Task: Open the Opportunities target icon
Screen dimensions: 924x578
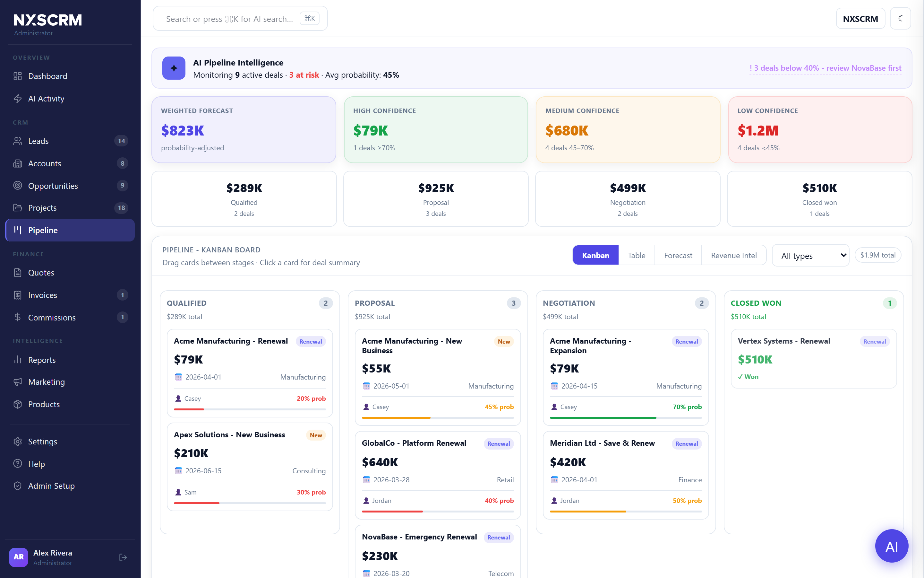Action: [x=18, y=186]
